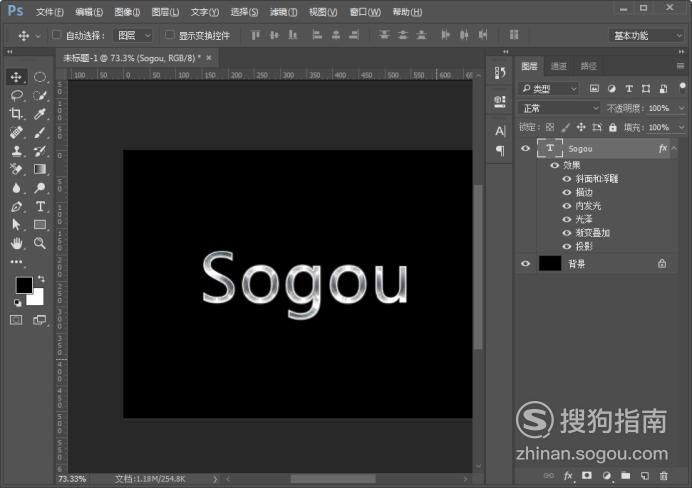Select the Rectangle shape tool
This screenshot has width=692, height=488.
click(x=40, y=225)
